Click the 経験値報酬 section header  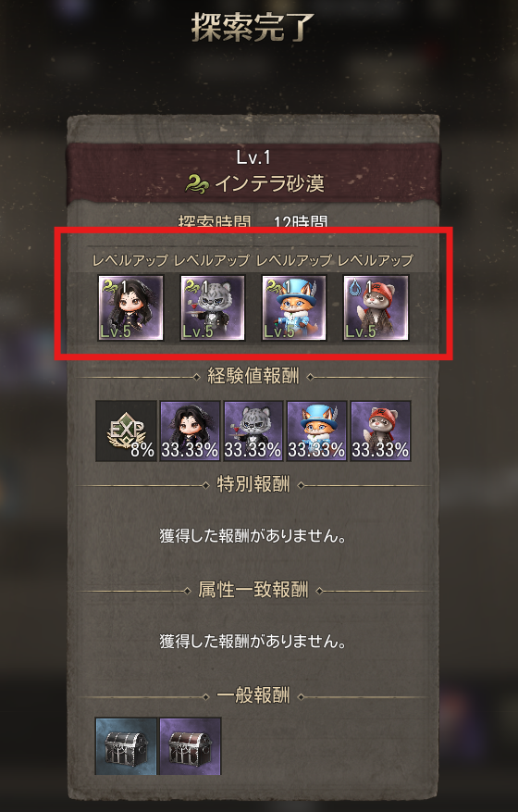tap(253, 376)
